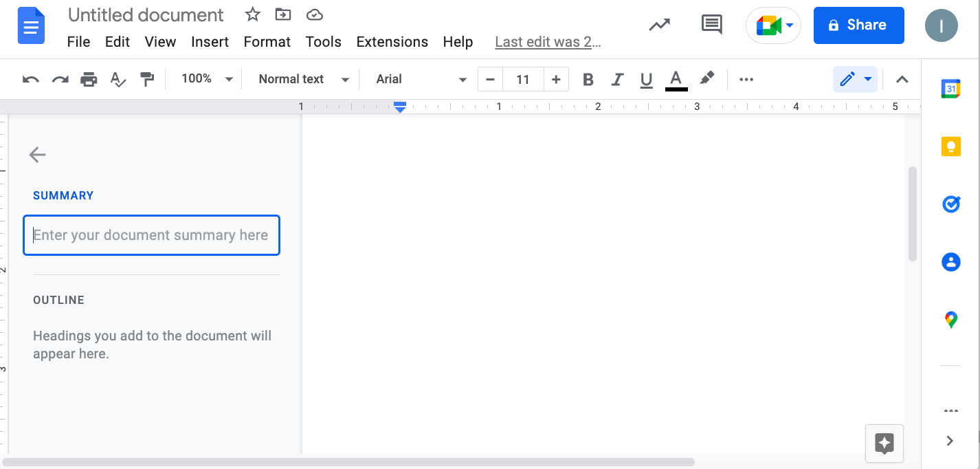Open the comments panel
Image resolution: width=980 pixels, height=469 pixels.
pos(711,25)
